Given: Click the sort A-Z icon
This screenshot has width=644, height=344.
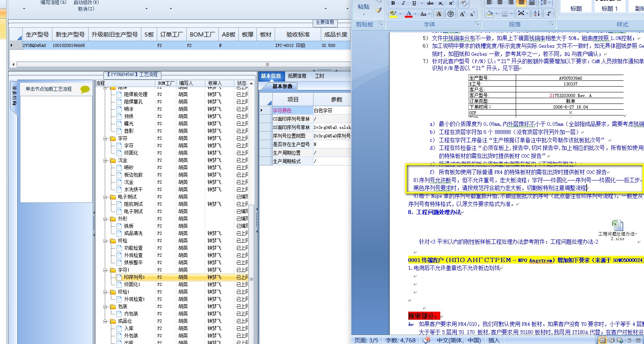Looking at the screenshot, I should [x=537, y=14].
